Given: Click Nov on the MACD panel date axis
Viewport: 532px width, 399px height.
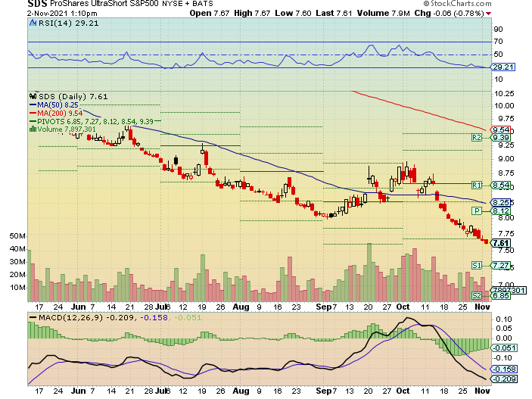Looking at the screenshot, I should [x=482, y=391].
